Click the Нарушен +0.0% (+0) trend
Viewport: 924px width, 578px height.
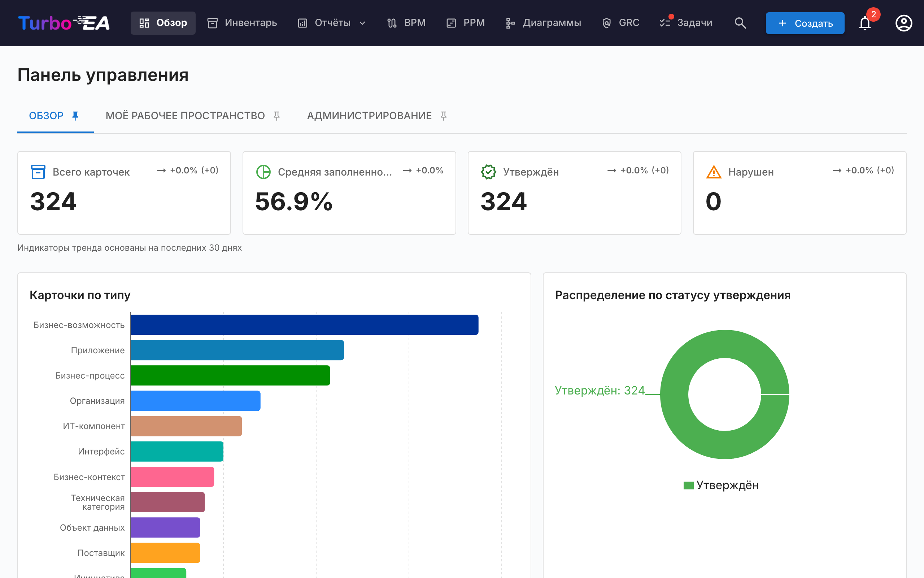pos(863,170)
